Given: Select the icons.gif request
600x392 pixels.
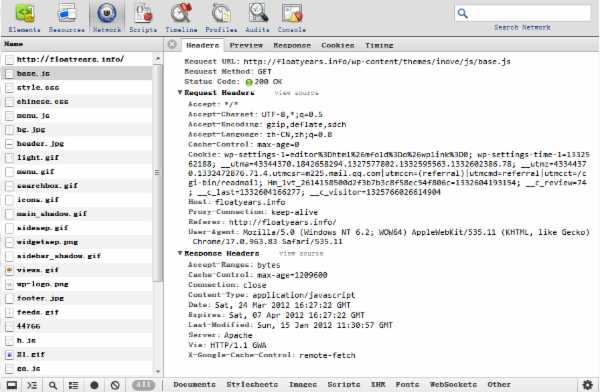Looking at the screenshot, I should point(77,200).
